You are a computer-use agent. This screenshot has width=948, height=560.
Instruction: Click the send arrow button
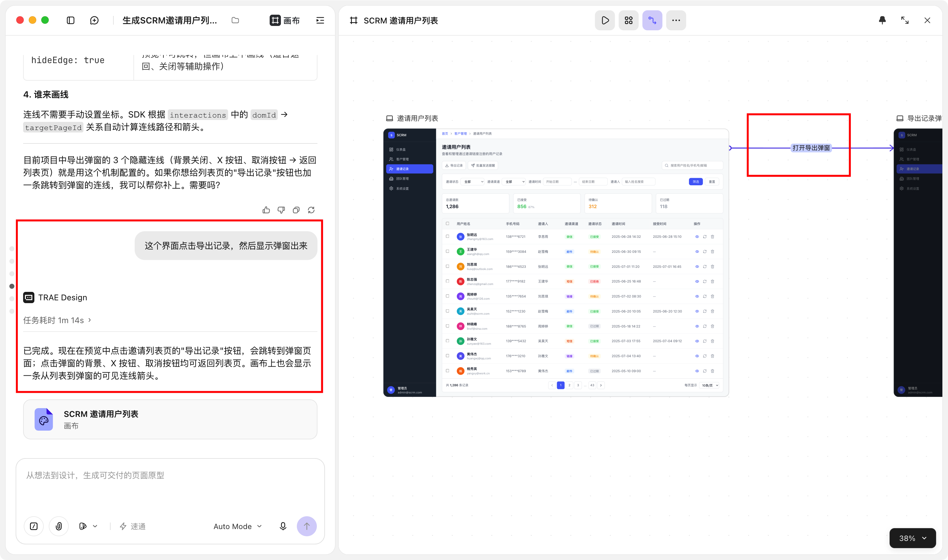(x=307, y=526)
